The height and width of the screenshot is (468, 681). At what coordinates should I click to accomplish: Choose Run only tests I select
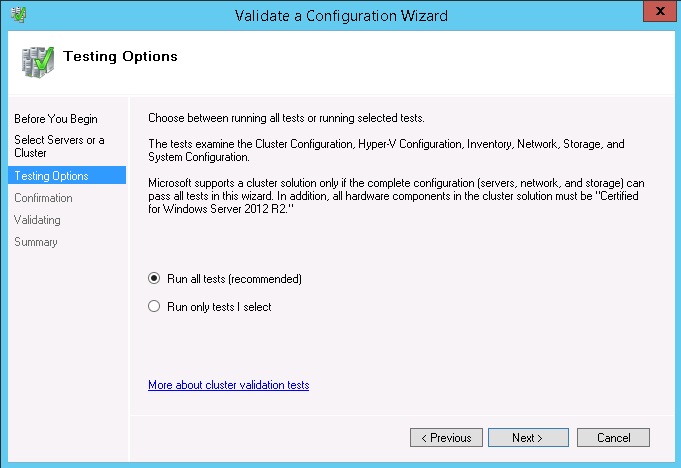154,307
